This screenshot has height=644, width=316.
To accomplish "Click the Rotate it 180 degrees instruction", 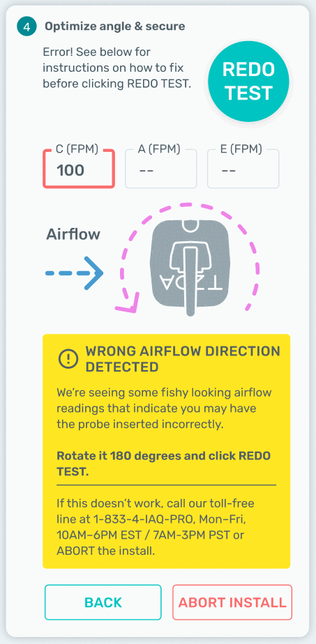I will pos(163,463).
